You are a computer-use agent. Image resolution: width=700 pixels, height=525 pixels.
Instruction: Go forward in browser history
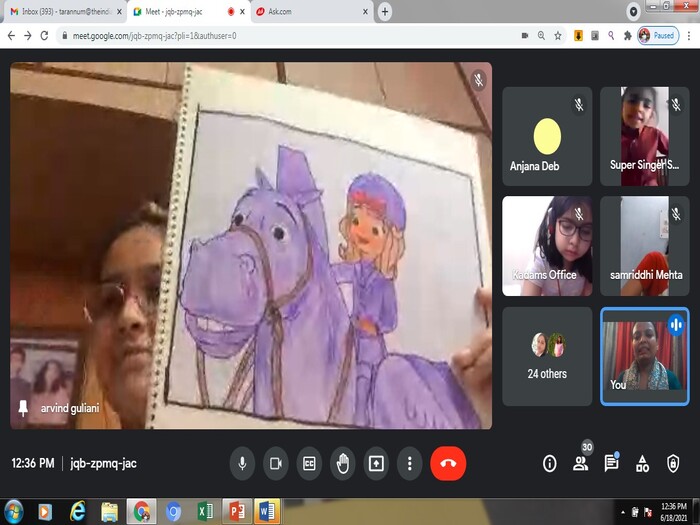tap(28, 36)
